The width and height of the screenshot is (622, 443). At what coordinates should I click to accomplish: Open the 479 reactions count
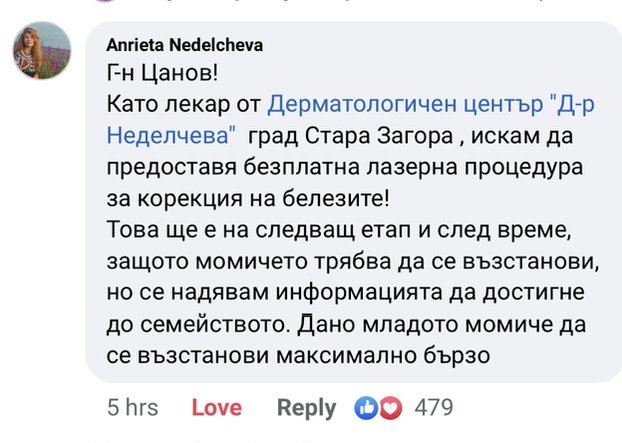tap(433, 408)
